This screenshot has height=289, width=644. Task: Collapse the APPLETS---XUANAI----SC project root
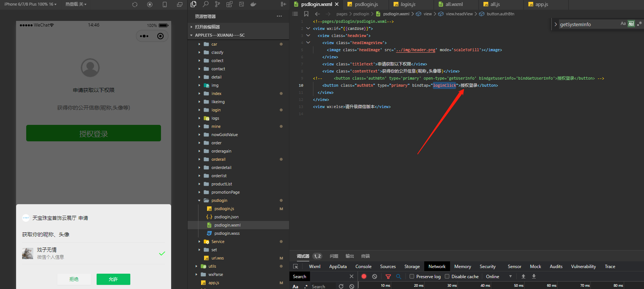point(238,35)
